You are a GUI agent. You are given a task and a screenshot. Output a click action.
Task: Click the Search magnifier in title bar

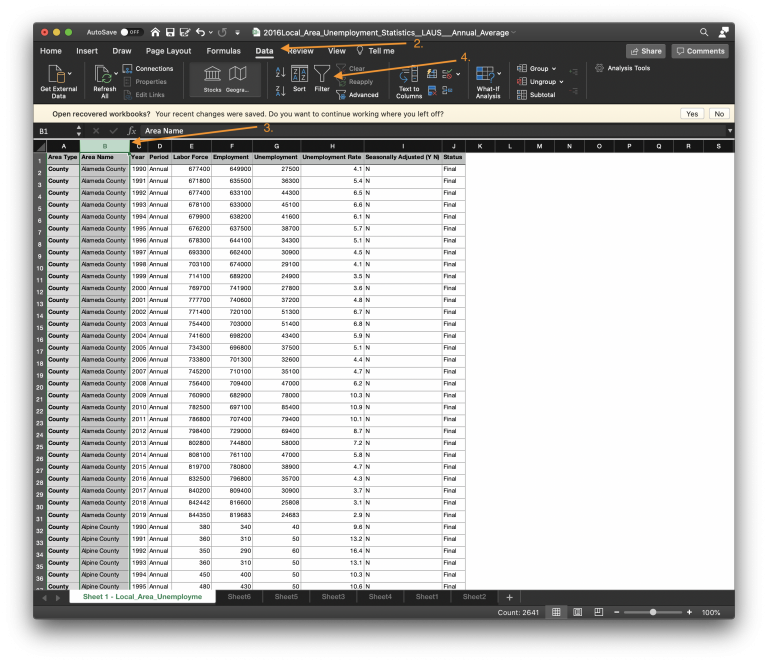(705, 32)
